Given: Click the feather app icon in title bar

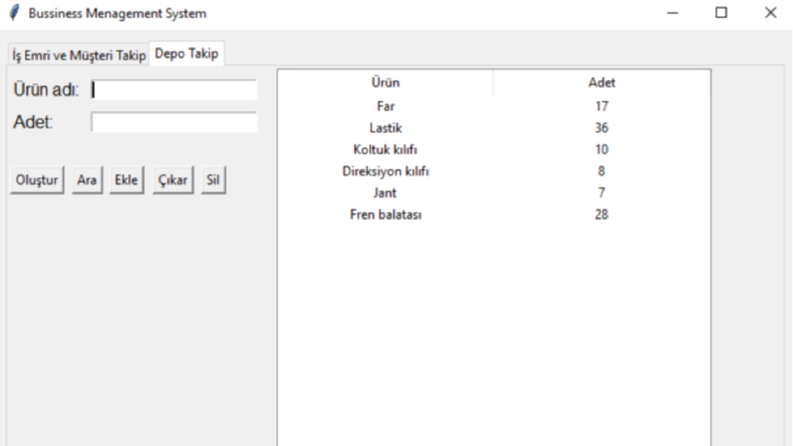Looking at the screenshot, I should pos(15,13).
